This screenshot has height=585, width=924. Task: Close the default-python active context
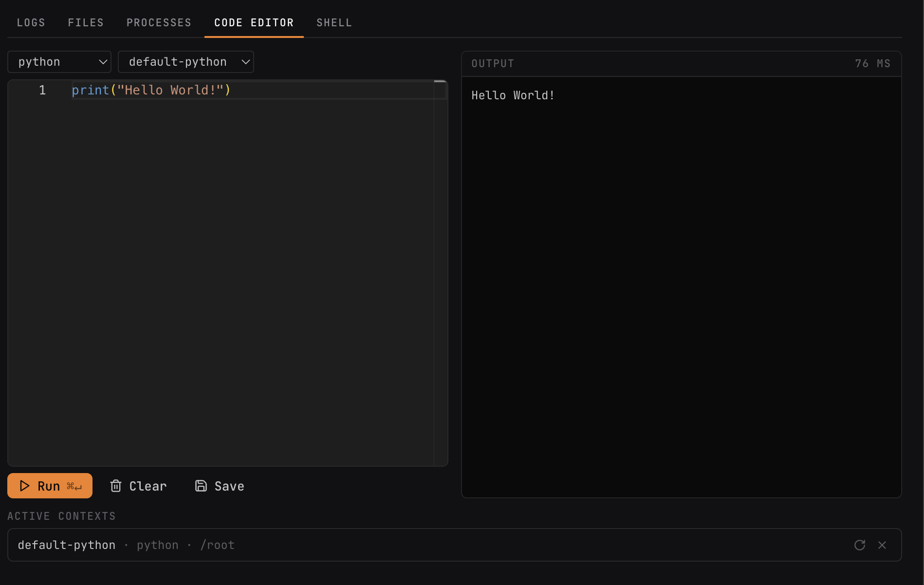point(882,545)
